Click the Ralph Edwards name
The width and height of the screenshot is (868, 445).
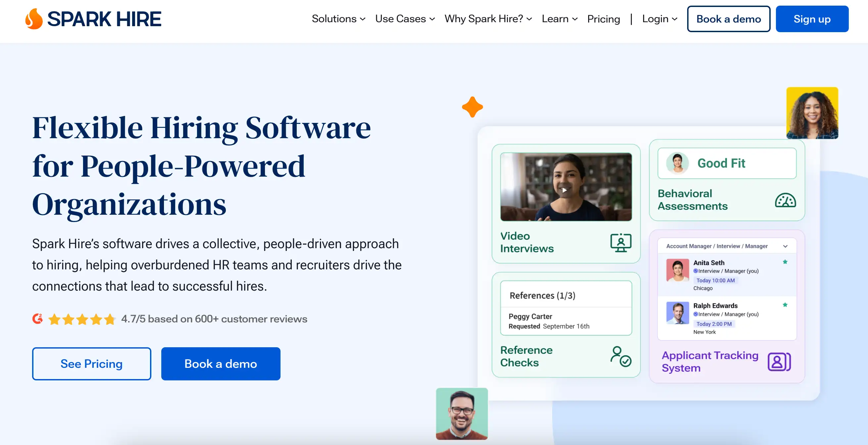tap(715, 306)
